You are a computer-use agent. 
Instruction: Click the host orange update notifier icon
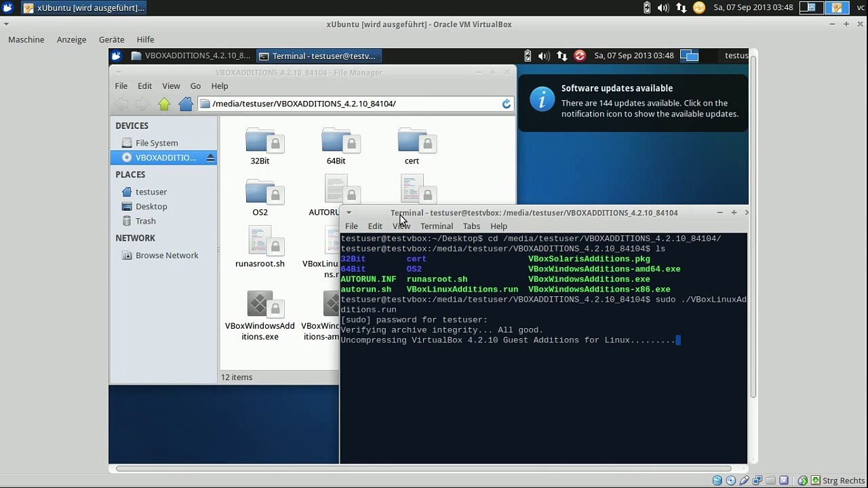[699, 7]
